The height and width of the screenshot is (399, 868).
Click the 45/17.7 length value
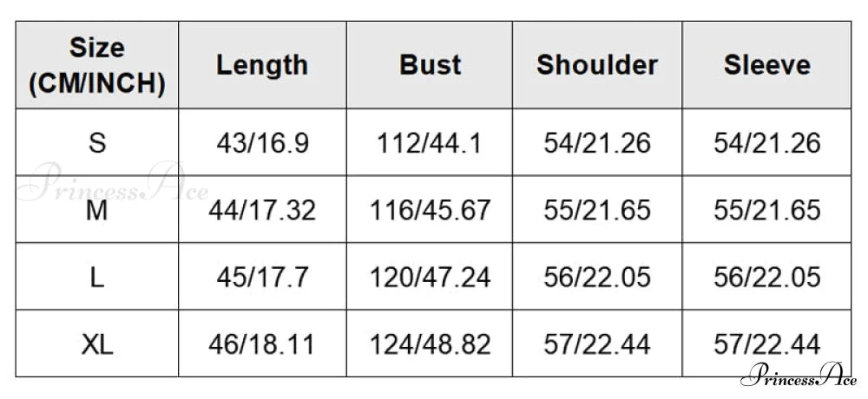click(x=262, y=277)
